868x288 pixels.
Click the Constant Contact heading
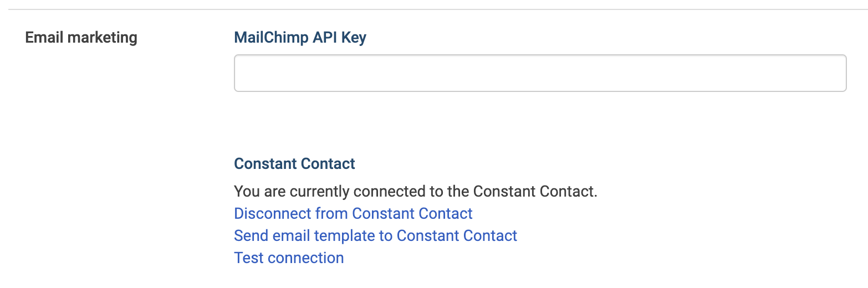click(x=294, y=164)
